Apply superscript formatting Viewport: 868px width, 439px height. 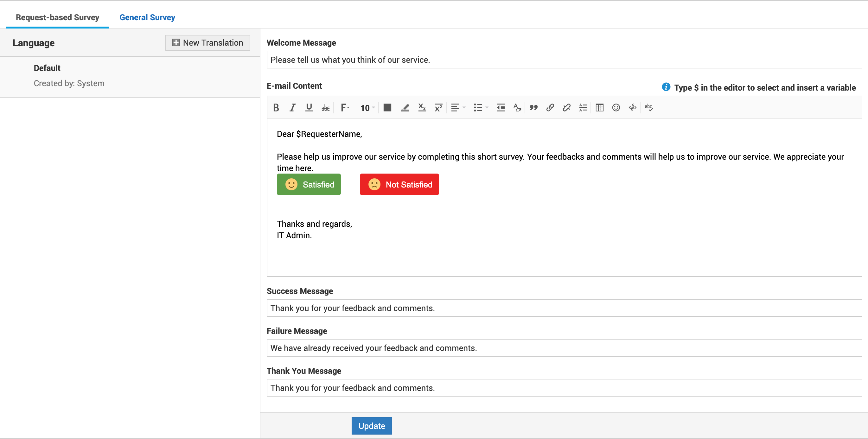438,107
